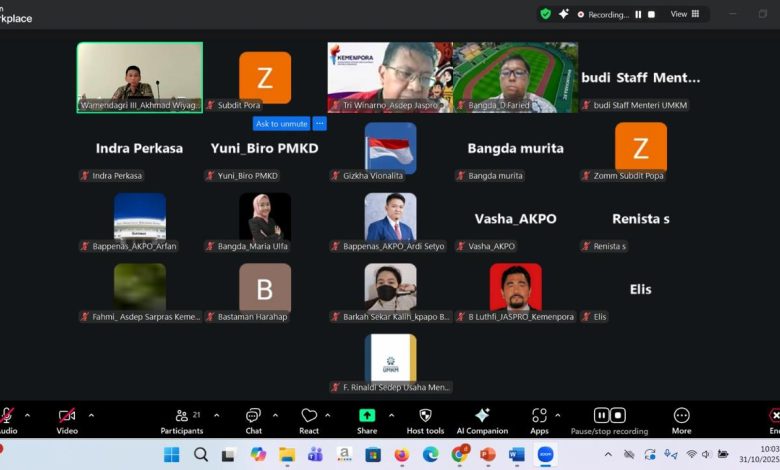Expand the video options arrow

click(91, 415)
